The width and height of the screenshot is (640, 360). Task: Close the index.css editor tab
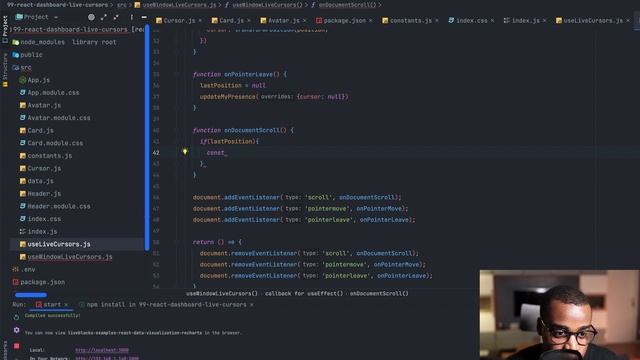pos(492,20)
